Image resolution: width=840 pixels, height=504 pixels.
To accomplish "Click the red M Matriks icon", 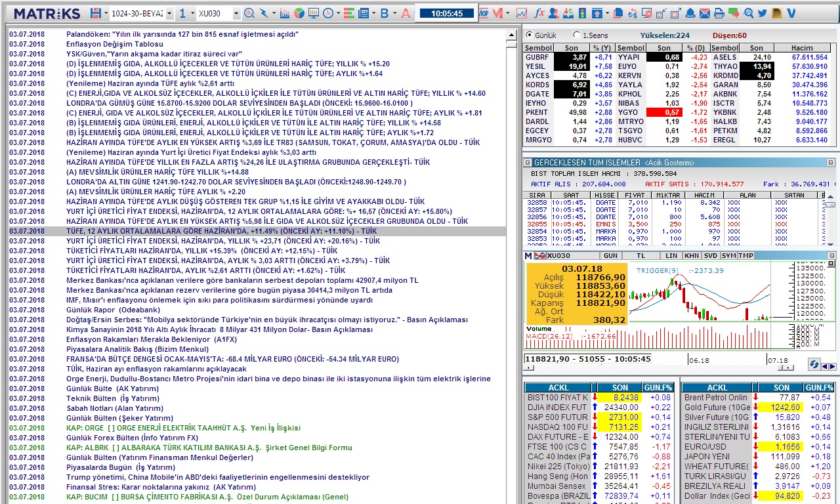I will (497, 13).
